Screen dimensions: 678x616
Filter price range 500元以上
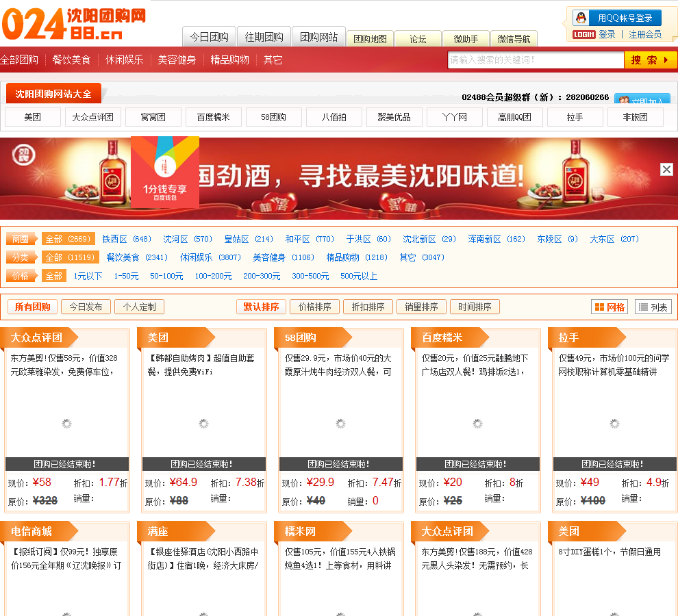tap(359, 277)
